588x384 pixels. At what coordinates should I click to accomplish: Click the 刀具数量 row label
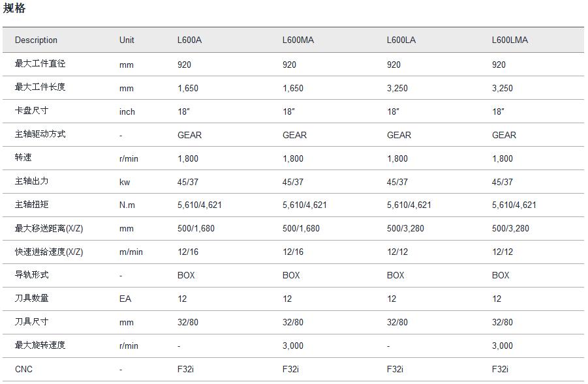pos(31,299)
